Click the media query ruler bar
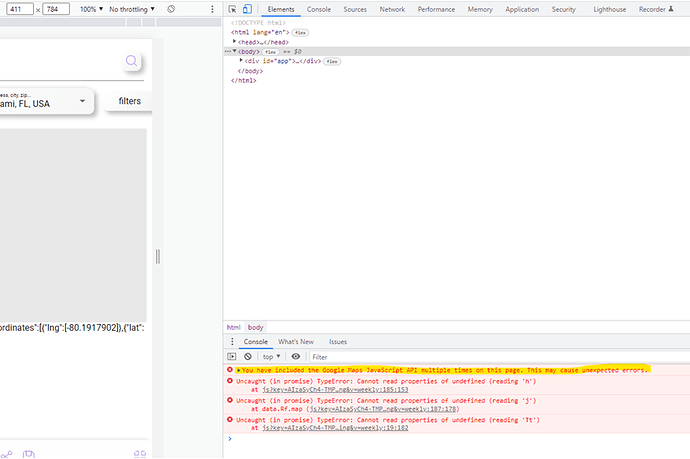The height and width of the screenshot is (459, 690). [x=111, y=22]
